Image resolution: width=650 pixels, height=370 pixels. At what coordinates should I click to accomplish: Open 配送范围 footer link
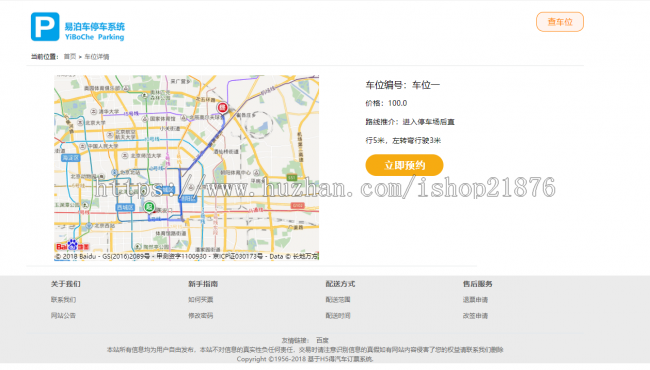pos(338,300)
